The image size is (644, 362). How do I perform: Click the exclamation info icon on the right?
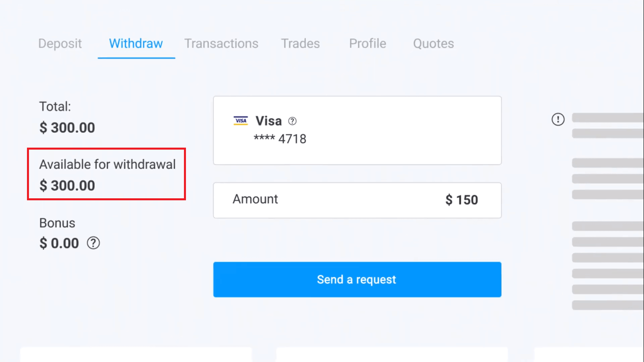pyautogui.click(x=558, y=119)
